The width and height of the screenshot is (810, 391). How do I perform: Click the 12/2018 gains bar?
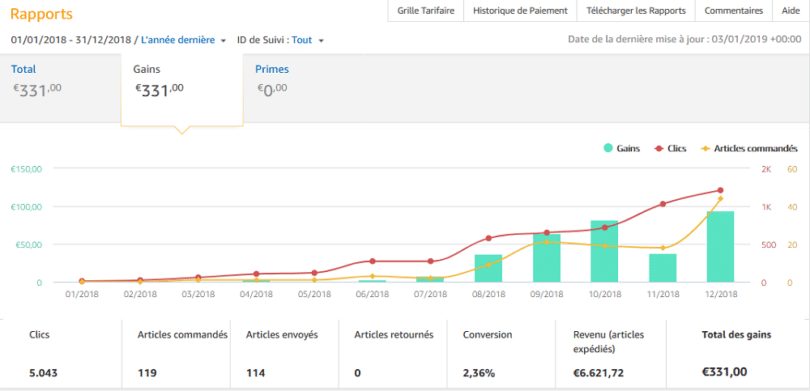720,246
